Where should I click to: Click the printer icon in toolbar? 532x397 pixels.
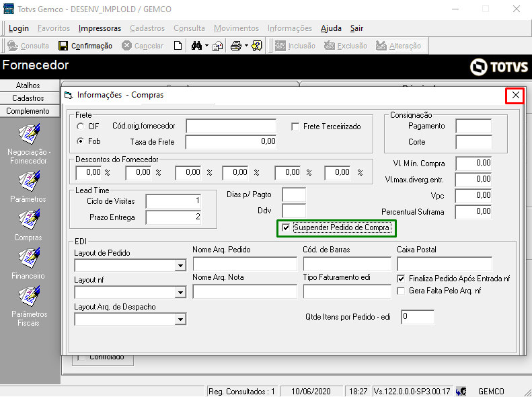coord(236,46)
